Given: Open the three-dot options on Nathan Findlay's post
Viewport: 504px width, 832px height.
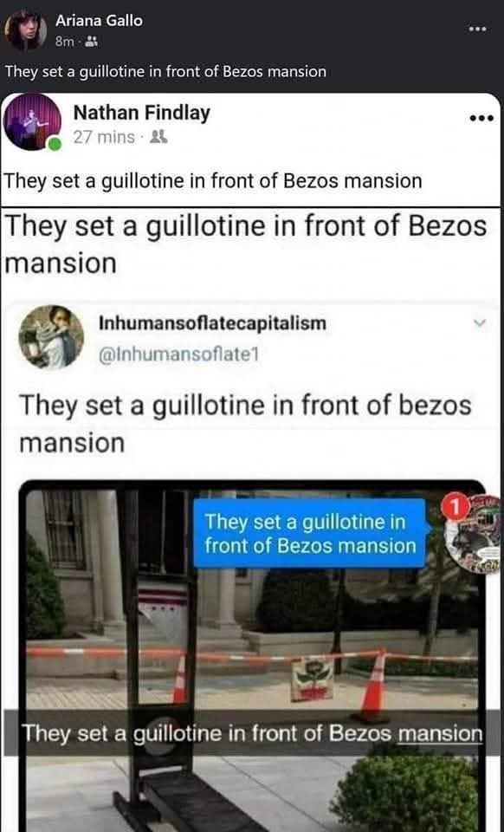Looking at the screenshot, I should (481, 118).
